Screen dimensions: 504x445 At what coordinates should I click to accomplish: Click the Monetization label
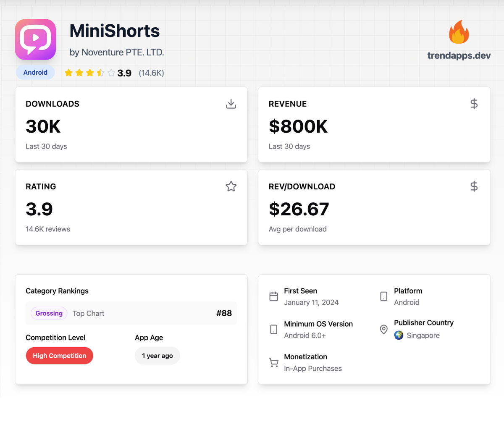point(306,357)
